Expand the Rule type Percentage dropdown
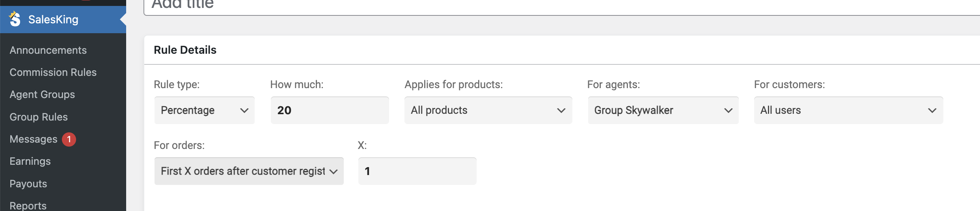This screenshot has height=211, width=980. [x=205, y=110]
